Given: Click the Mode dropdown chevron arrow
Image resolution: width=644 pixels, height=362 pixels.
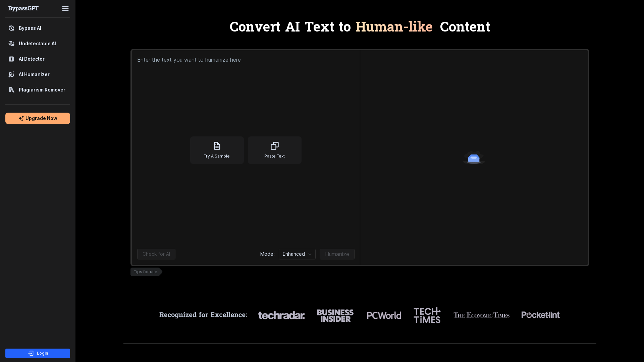Looking at the screenshot, I should pyautogui.click(x=310, y=254).
